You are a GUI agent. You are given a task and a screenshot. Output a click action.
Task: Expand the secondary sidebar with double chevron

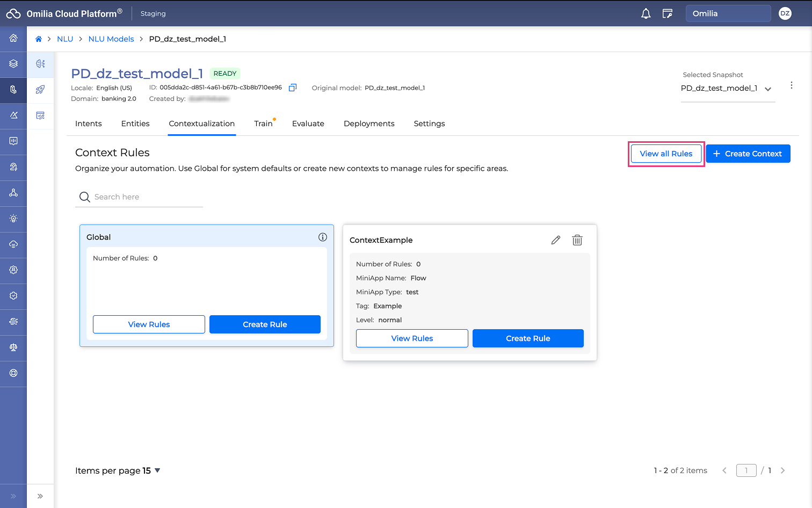[40, 496]
